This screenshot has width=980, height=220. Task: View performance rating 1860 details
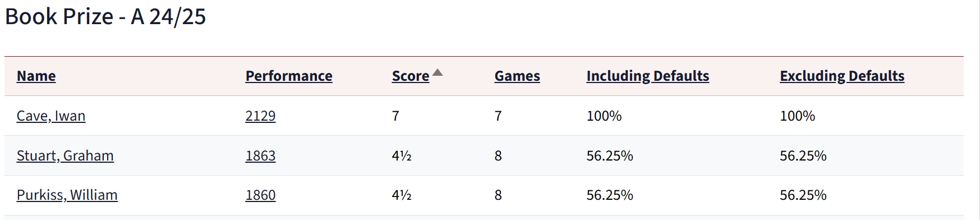coord(260,195)
